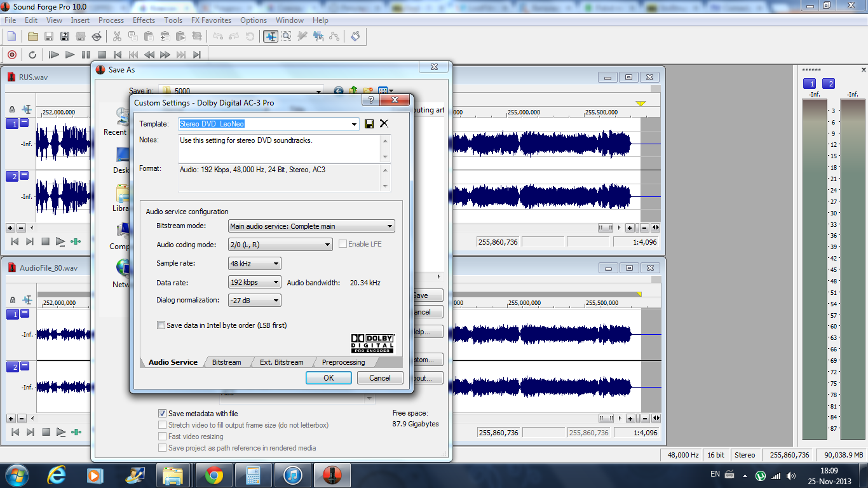
Task: Click the Windows Start button
Action: [x=17, y=475]
